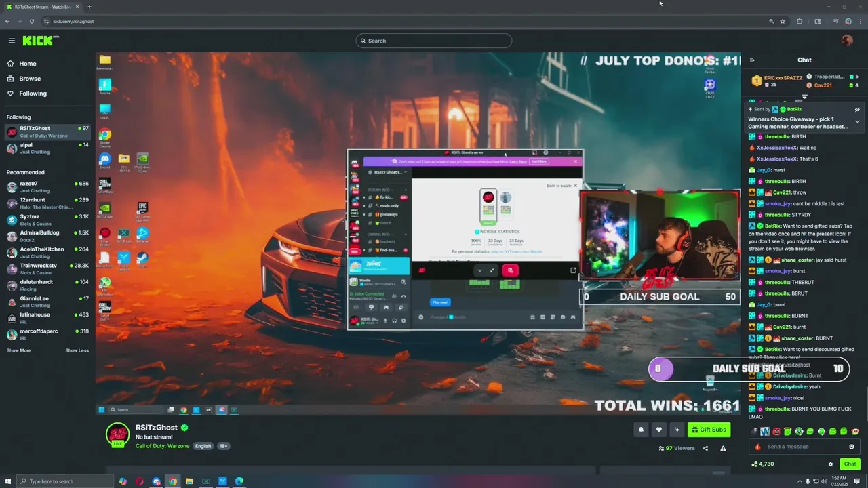Open File Explorer from taskbar

point(189,481)
